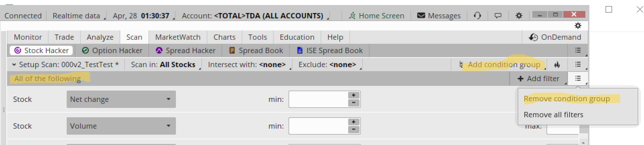Click the small gear icon below top bar
The height and width of the screenshot is (145, 644).
[x=578, y=26]
